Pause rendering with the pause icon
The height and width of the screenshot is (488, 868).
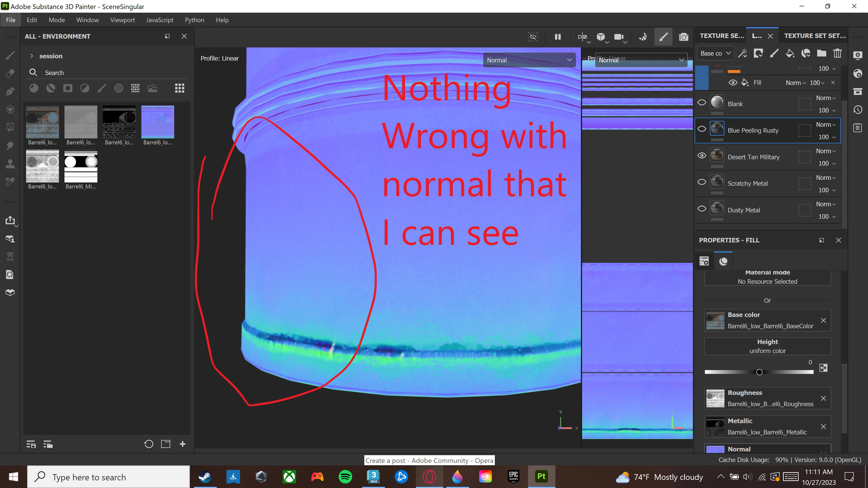coord(558,37)
